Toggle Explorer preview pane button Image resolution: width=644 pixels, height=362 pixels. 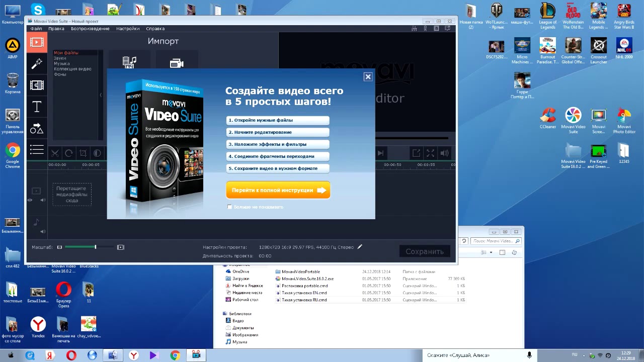pyautogui.click(x=502, y=252)
